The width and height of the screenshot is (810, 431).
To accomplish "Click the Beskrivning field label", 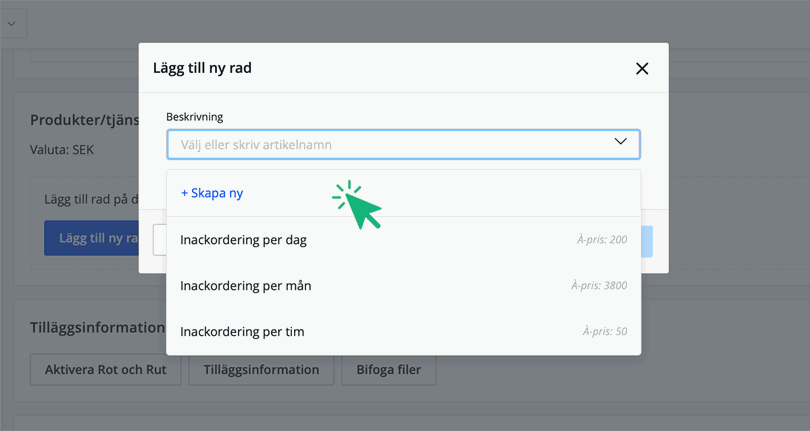I will click(194, 117).
